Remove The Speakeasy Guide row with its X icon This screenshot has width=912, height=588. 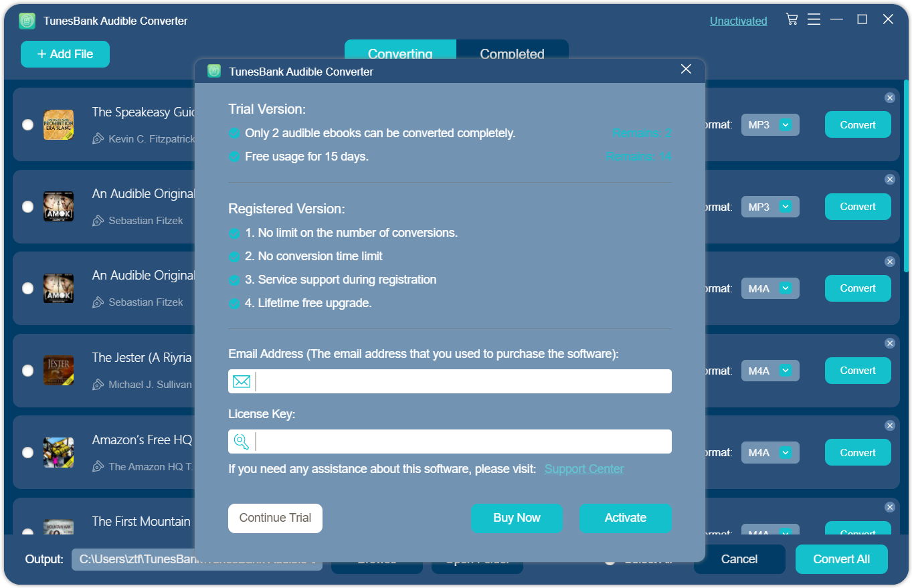(890, 98)
